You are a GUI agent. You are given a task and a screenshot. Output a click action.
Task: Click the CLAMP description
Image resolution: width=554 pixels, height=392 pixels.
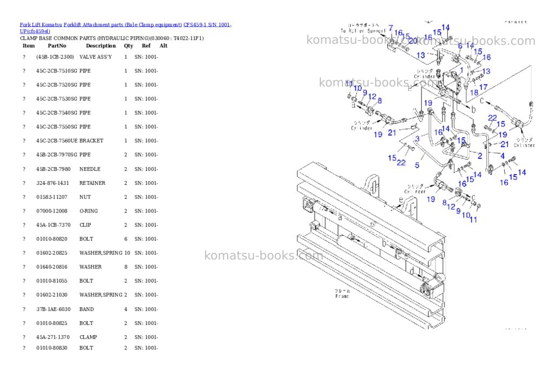click(x=88, y=337)
